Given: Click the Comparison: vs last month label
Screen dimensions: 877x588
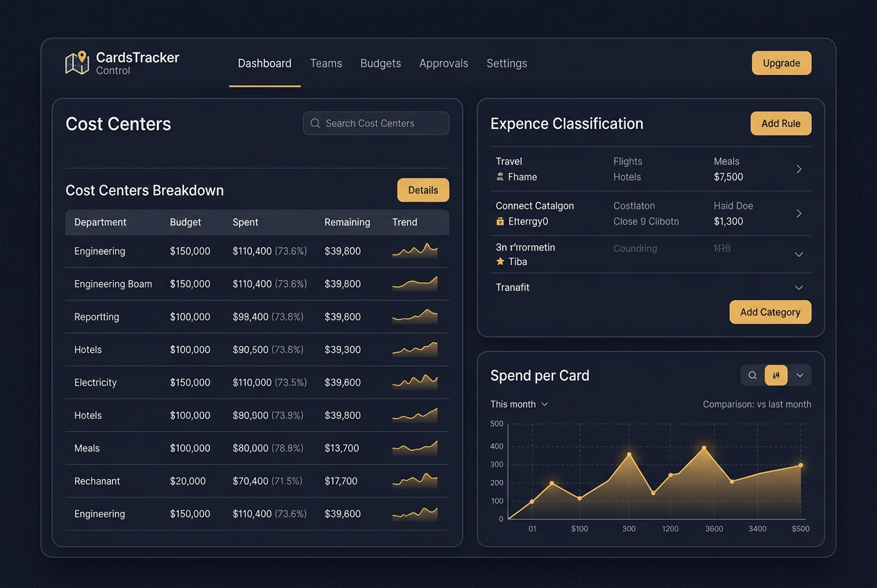Looking at the screenshot, I should click(757, 404).
